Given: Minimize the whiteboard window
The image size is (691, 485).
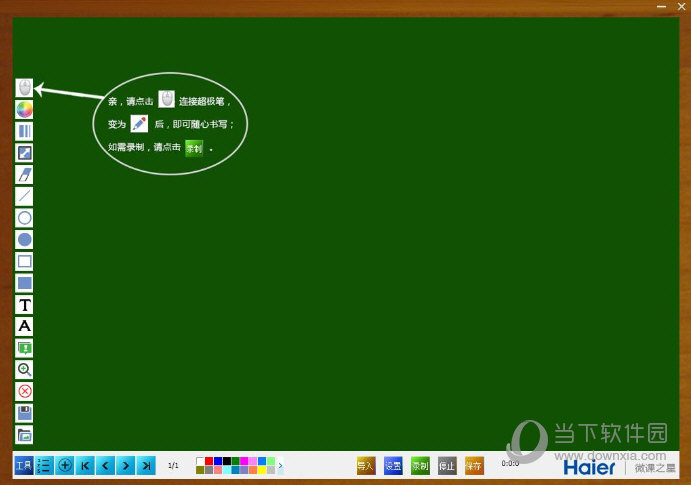Looking at the screenshot, I should (x=661, y=6).
